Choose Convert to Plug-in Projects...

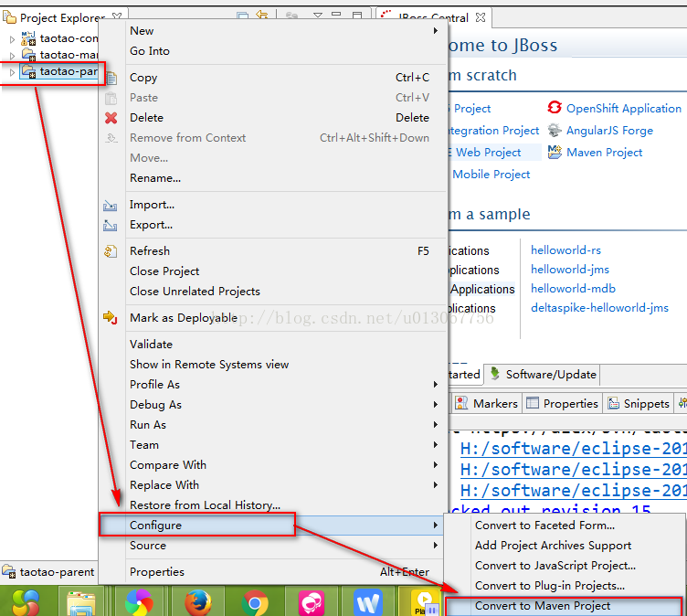pos(565,586)
